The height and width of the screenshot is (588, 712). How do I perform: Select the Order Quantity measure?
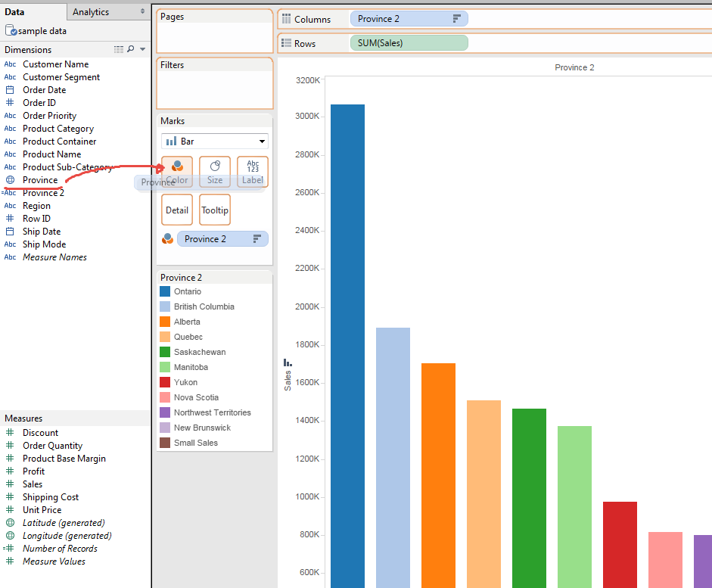pyautogui.click(x=53, y=446)
